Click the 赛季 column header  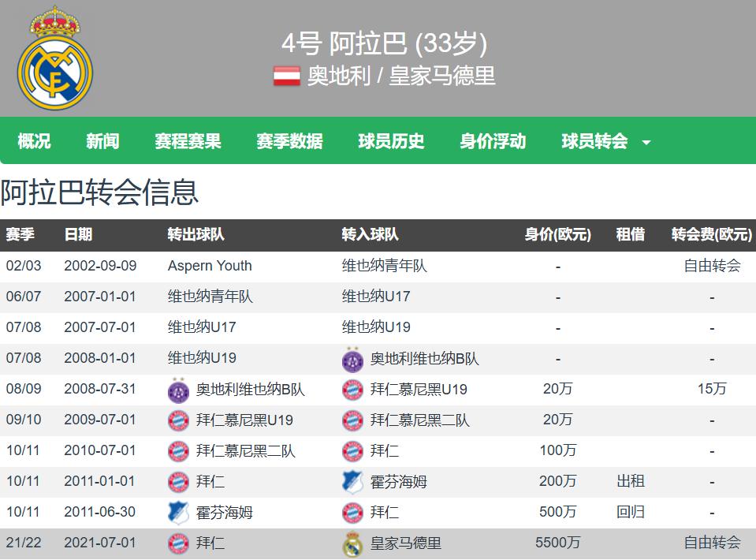20,234
